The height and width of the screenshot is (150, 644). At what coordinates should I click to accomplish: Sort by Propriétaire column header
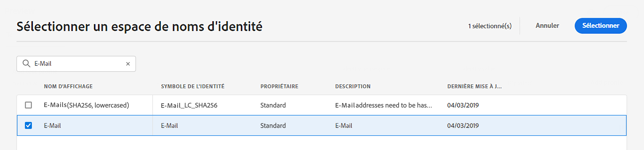coord(279,86)
